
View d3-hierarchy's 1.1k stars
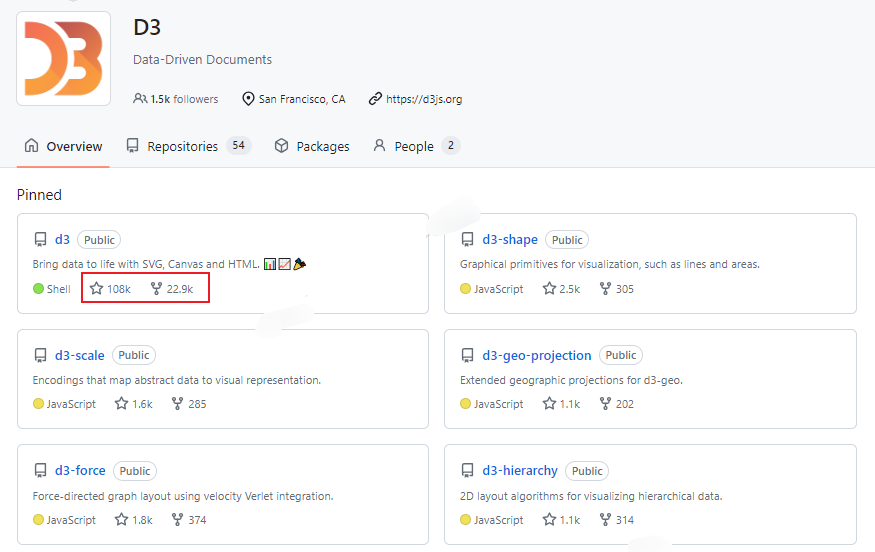point(561,520)
